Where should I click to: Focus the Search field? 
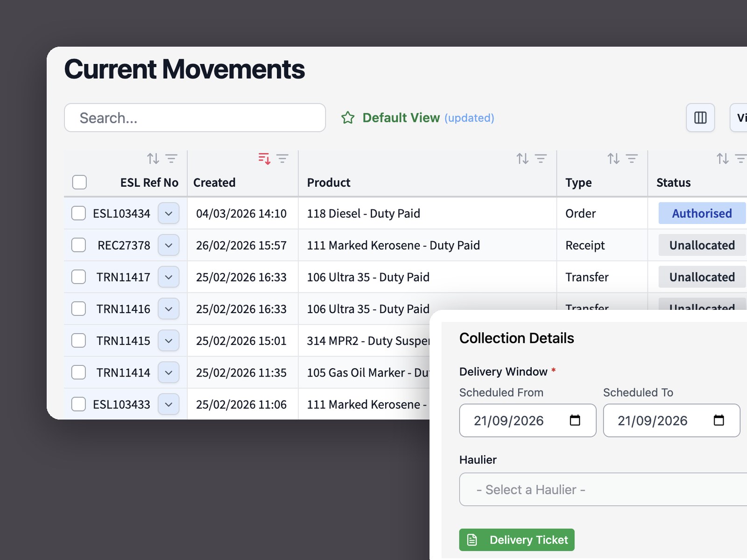pos(195,118)
